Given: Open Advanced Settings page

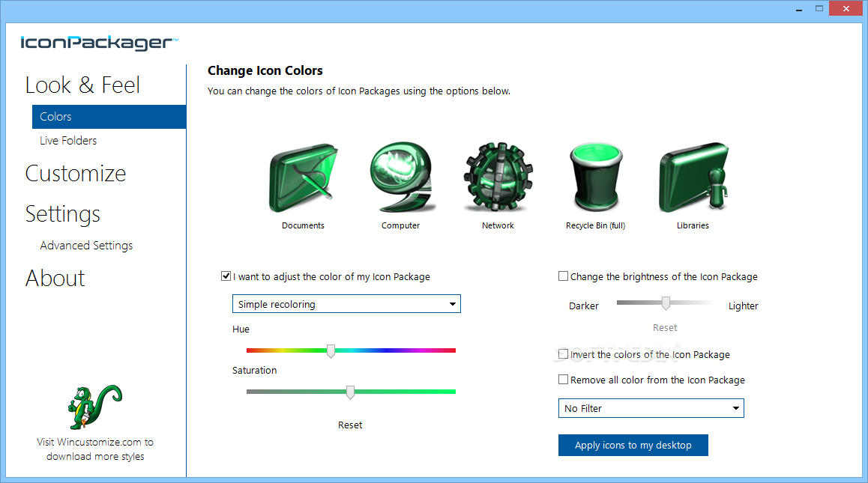Looking at the screenshot, I should pyautogui.click(x=86, y=246).
